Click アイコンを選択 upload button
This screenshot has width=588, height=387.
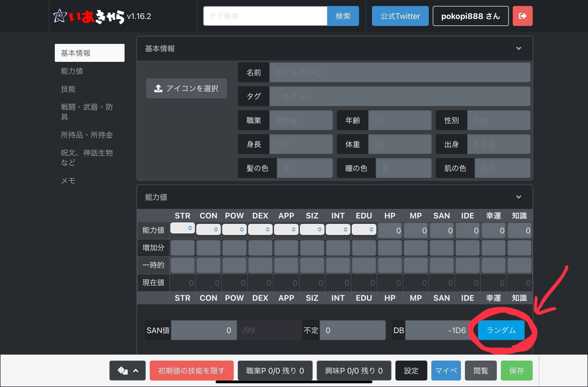(x=186, y=88)
